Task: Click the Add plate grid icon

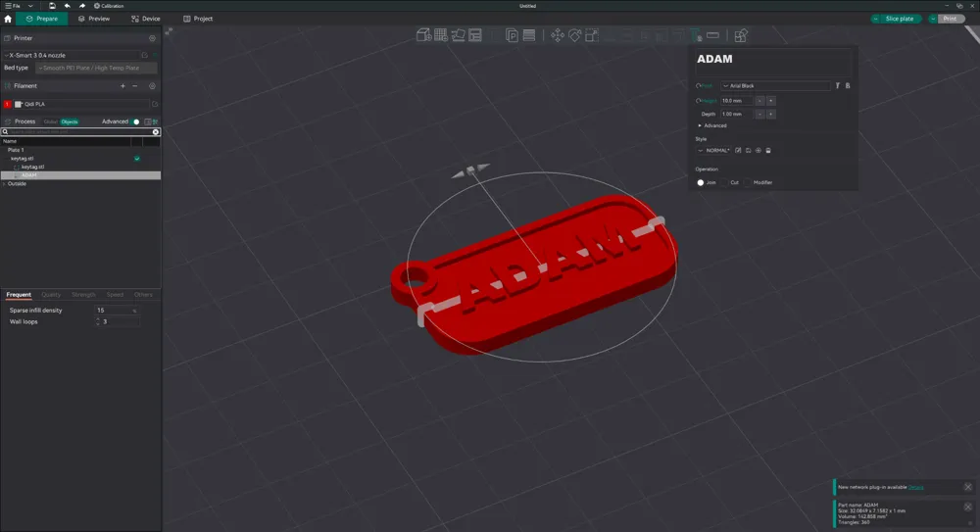Action: pos(441,35)
